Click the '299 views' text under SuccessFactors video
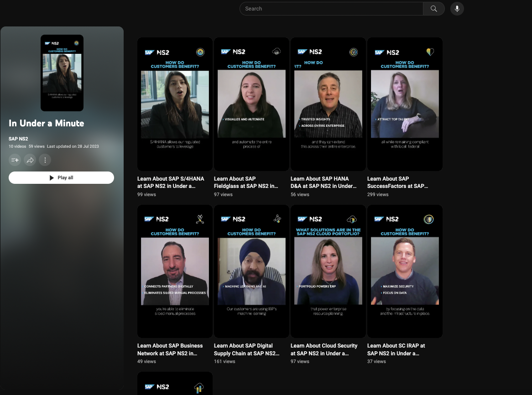Screen dimensions: 532x395 378,195
